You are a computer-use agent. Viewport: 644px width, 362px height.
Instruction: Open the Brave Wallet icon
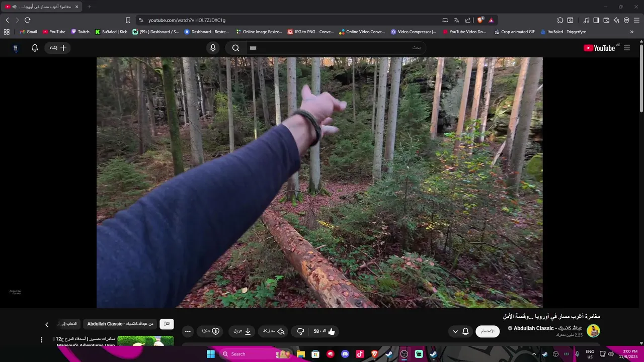pos(606,20)
